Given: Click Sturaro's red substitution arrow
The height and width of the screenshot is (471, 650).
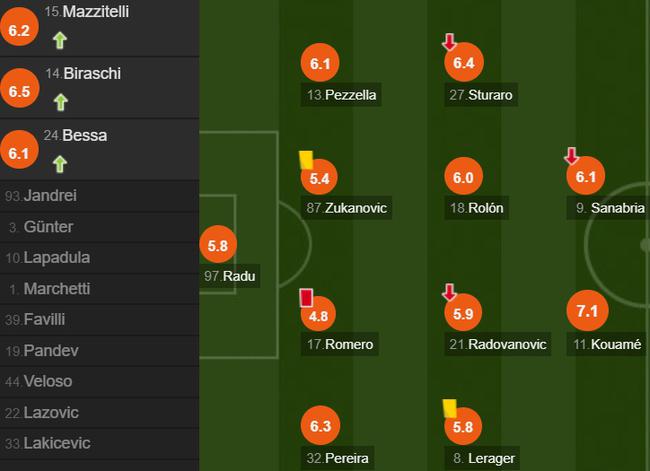Looking at the screenshot, I should pos(449,42).
